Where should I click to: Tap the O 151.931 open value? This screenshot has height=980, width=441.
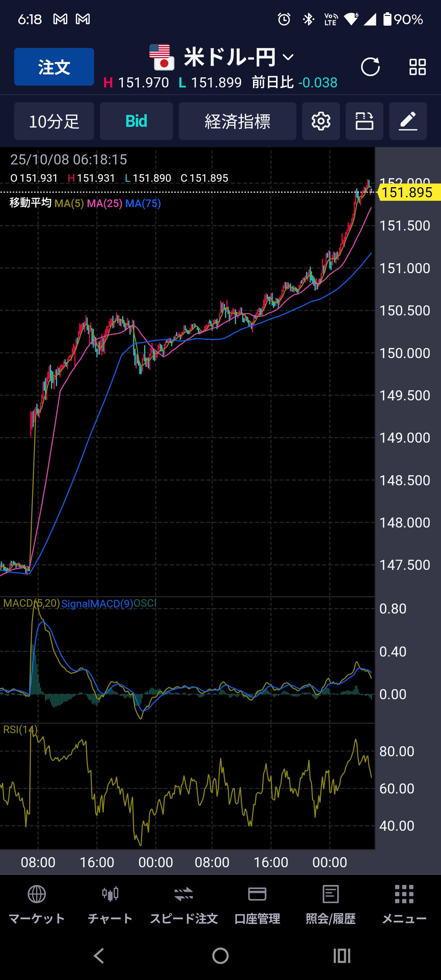(34, 178)
